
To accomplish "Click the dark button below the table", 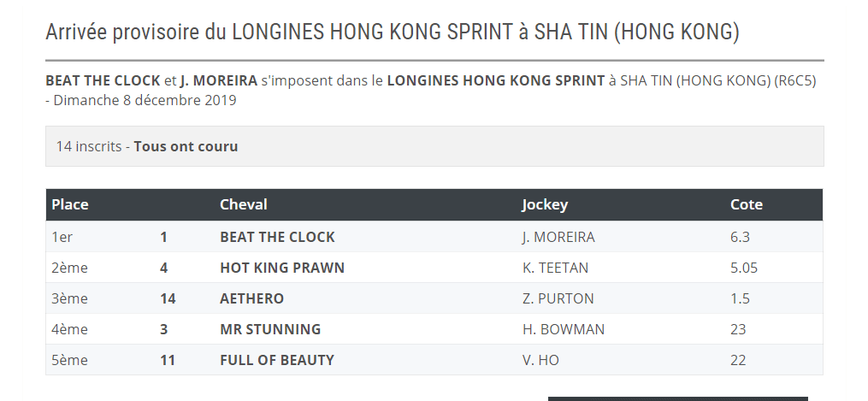I will 677,398.
